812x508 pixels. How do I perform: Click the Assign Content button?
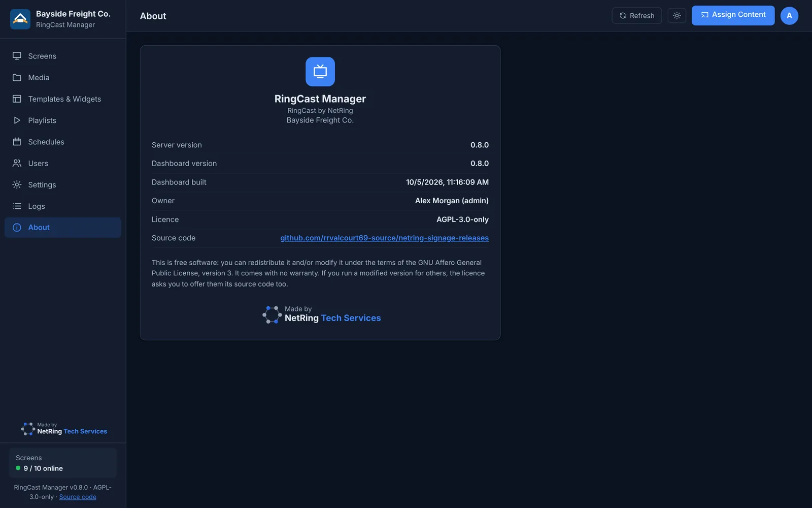(x=733, y=15)
